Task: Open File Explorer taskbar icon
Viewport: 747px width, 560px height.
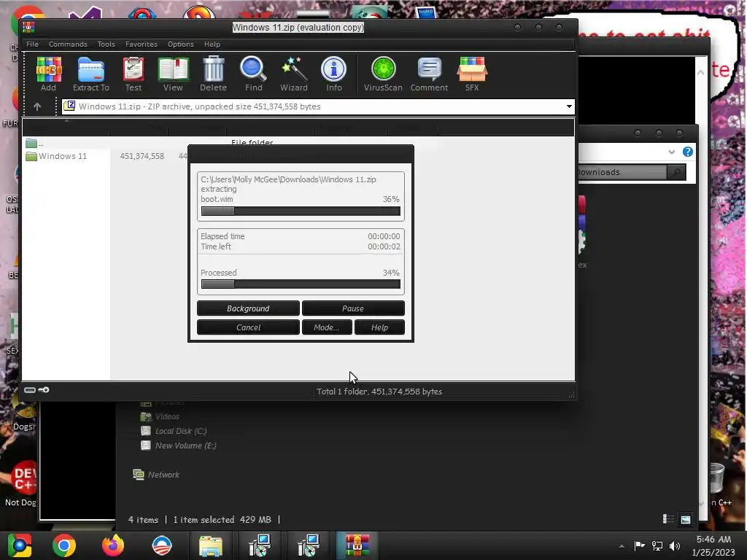Action: coord(210,545)
